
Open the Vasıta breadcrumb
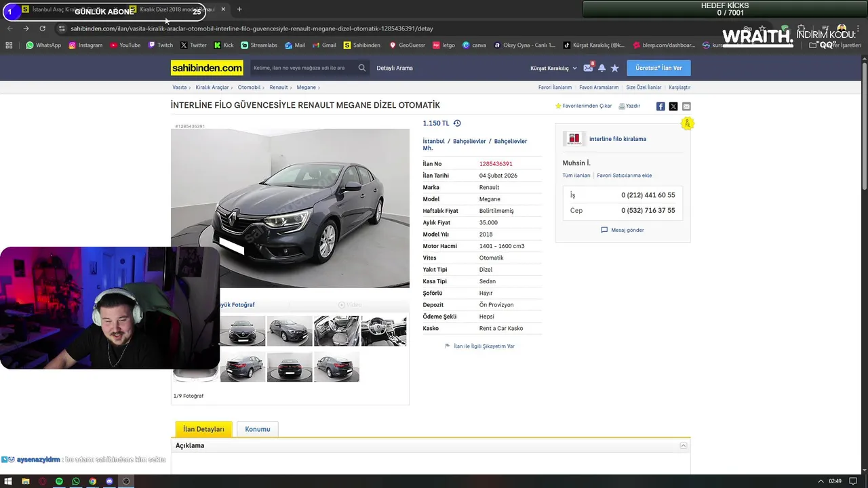[179, 87]
